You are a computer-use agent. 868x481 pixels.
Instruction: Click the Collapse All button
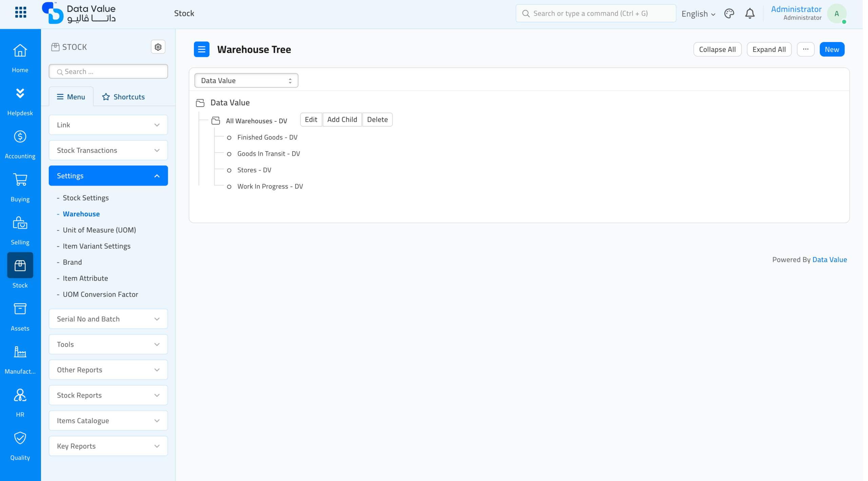coord(717,50)
